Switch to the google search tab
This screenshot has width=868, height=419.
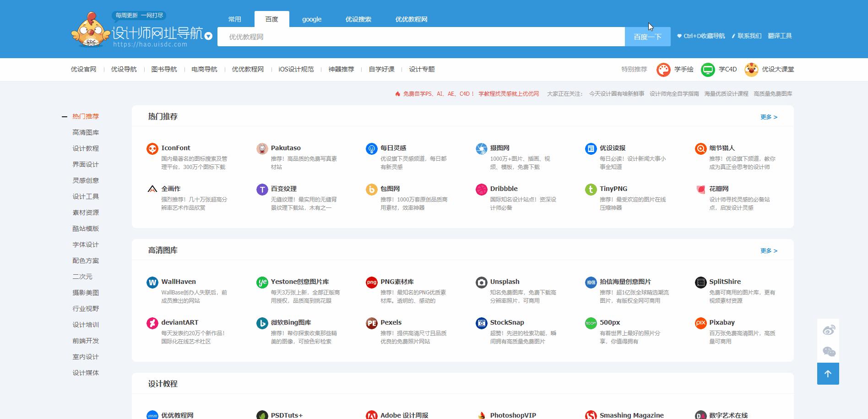point(312,19)
